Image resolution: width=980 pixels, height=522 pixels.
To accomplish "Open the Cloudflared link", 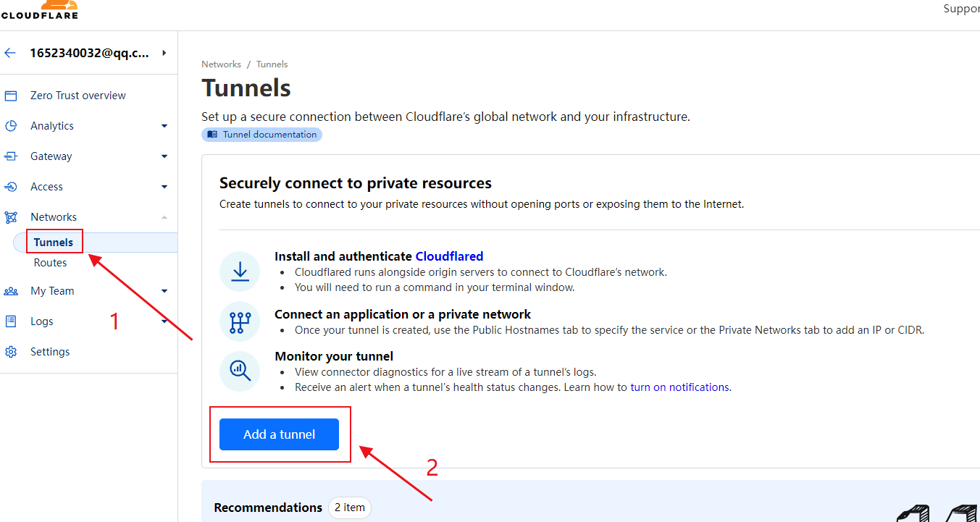I will [449, 256].
